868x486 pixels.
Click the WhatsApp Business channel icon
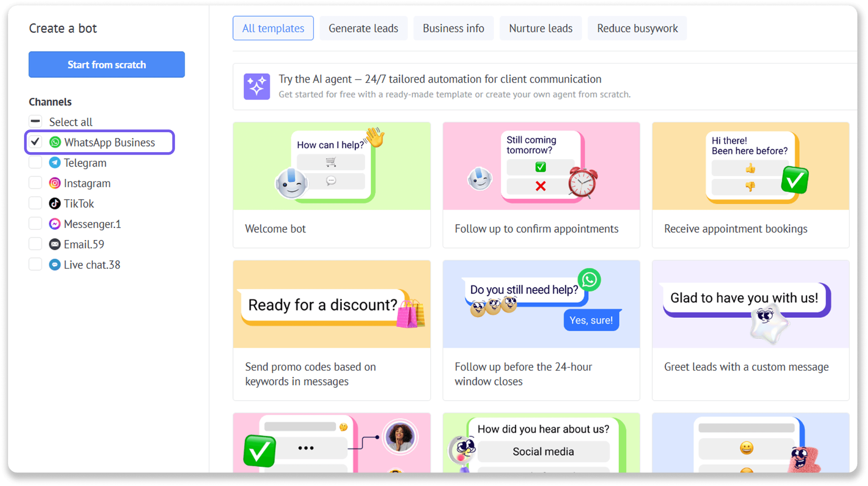click(x=55, y=142)
